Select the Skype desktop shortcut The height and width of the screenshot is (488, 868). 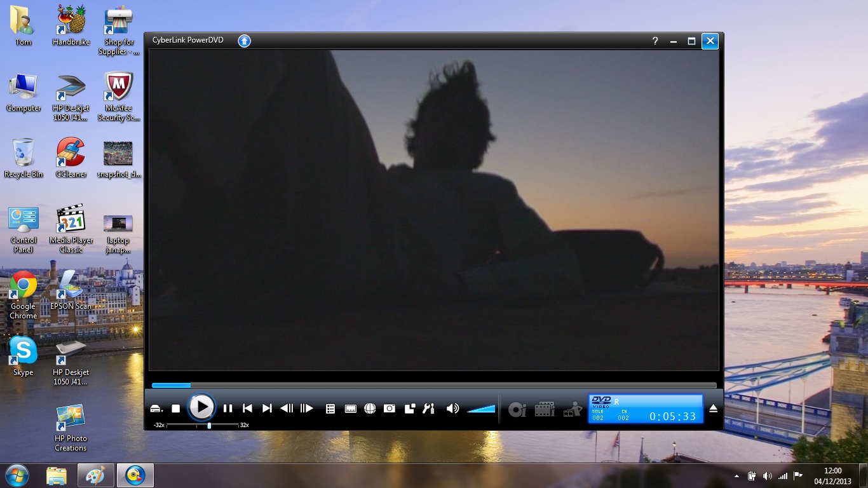tap(24, 357)
